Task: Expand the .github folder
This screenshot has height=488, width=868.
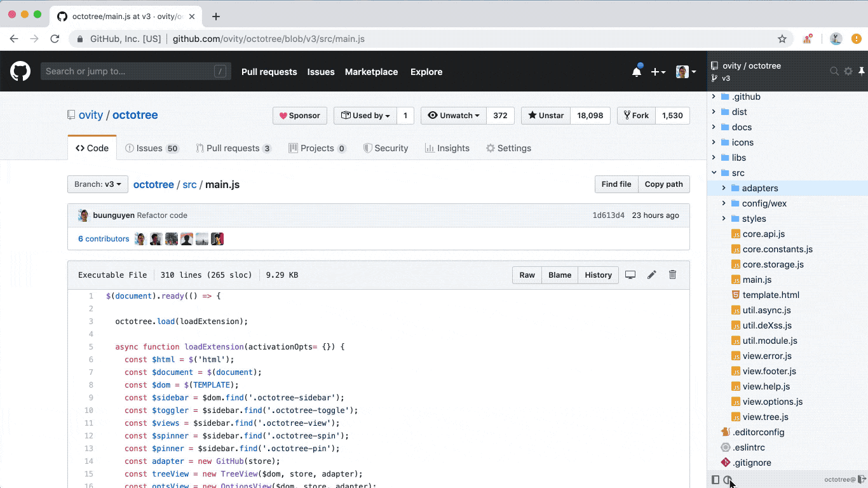Action: [714, 97]
